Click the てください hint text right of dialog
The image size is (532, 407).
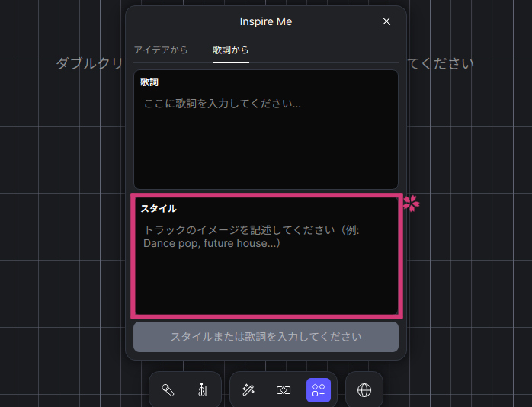coord(441,63)
